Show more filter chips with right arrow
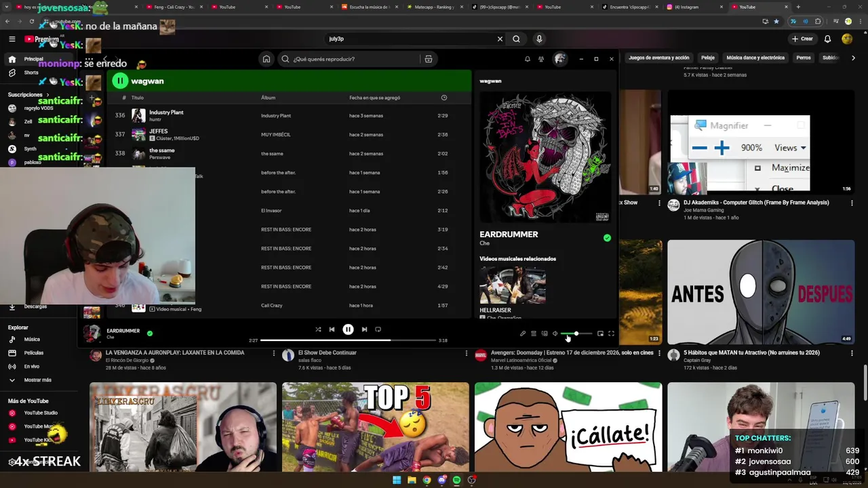Viewport: 868px width, 488px height. (853, 58)
